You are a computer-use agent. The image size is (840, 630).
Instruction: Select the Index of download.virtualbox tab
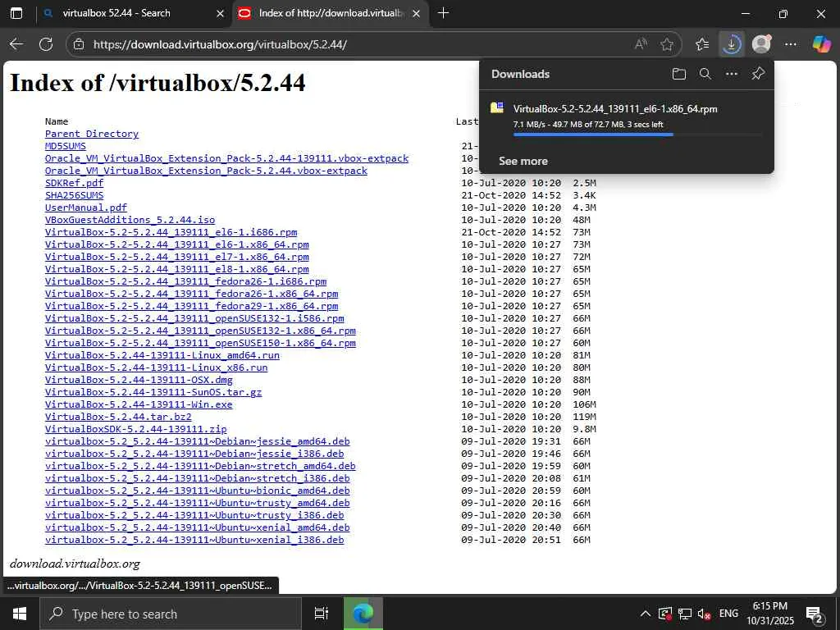coord(331,13)
